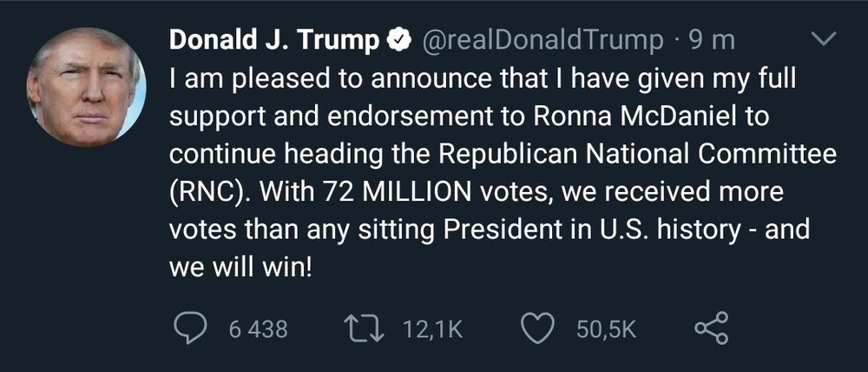Click the 50,5K likes count
This screenshot has height=372, width=868.
coord(607,329)
